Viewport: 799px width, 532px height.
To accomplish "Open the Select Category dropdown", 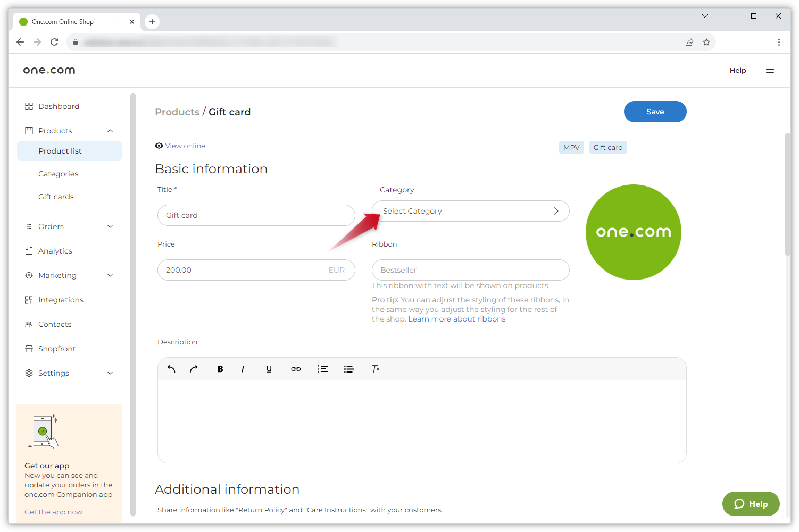I will point(470,211).
